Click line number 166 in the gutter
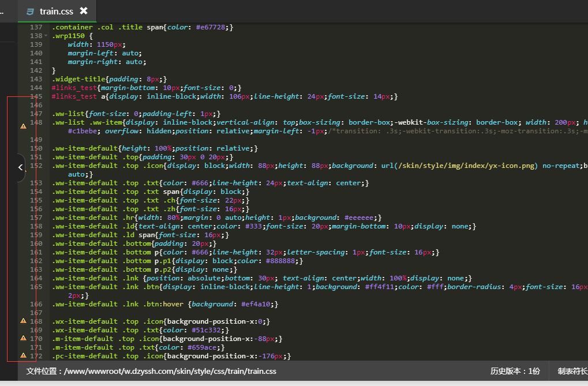Image resolution: width=588 pixels, height=386 pixels. [36, 304]
